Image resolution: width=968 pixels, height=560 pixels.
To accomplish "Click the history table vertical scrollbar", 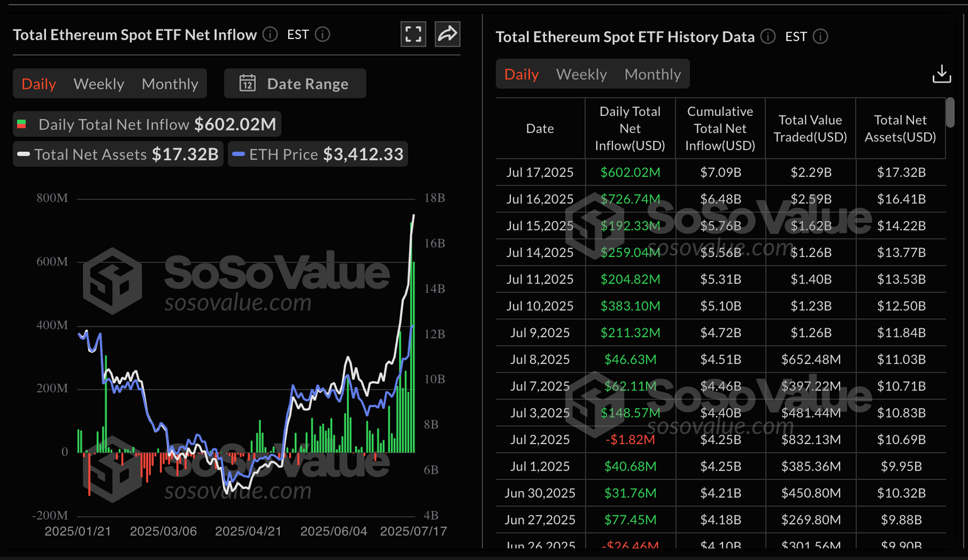I will click(950, 113).
